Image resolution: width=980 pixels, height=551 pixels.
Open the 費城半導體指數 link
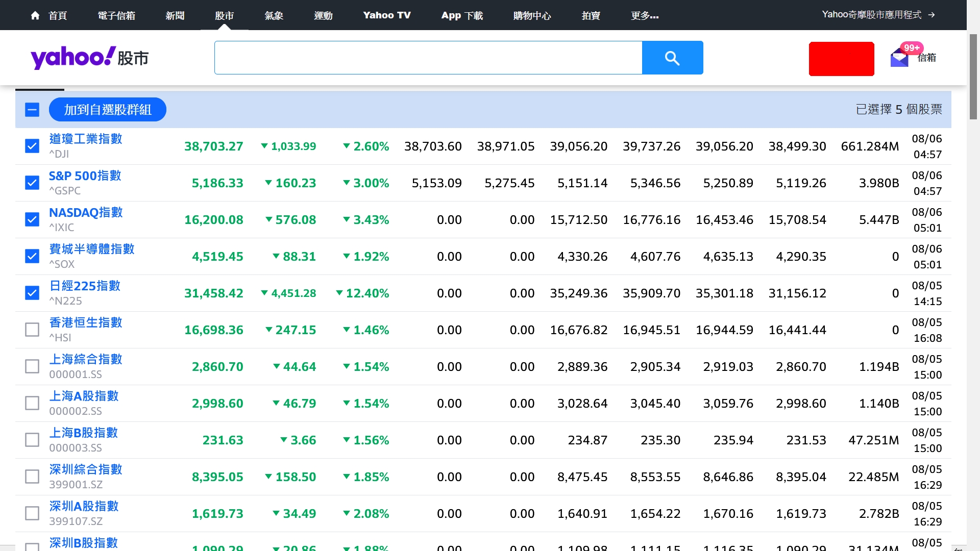click(92, 249)
